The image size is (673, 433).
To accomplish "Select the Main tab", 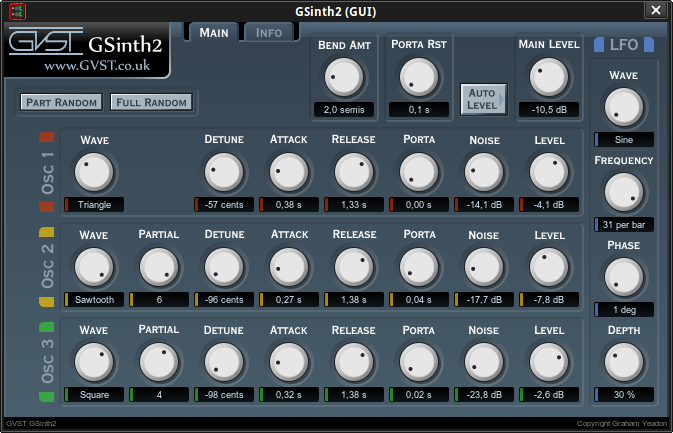I will tap(213, 32).
